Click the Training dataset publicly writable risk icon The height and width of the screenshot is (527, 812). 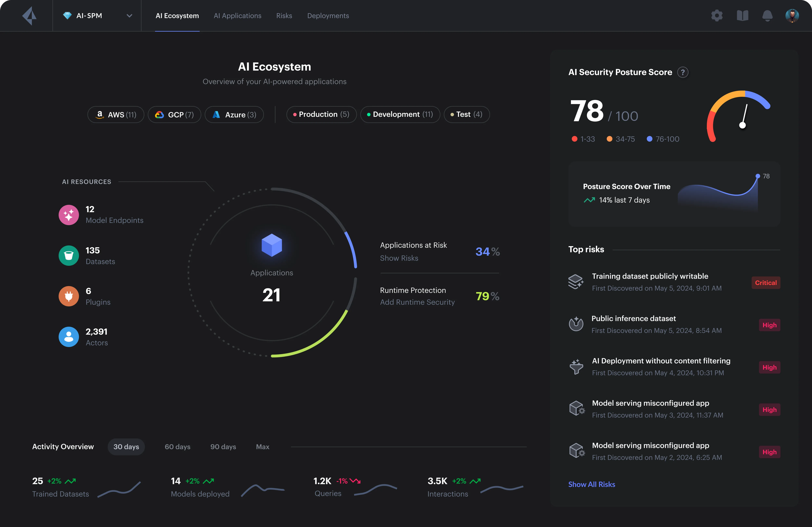[576, 282]
